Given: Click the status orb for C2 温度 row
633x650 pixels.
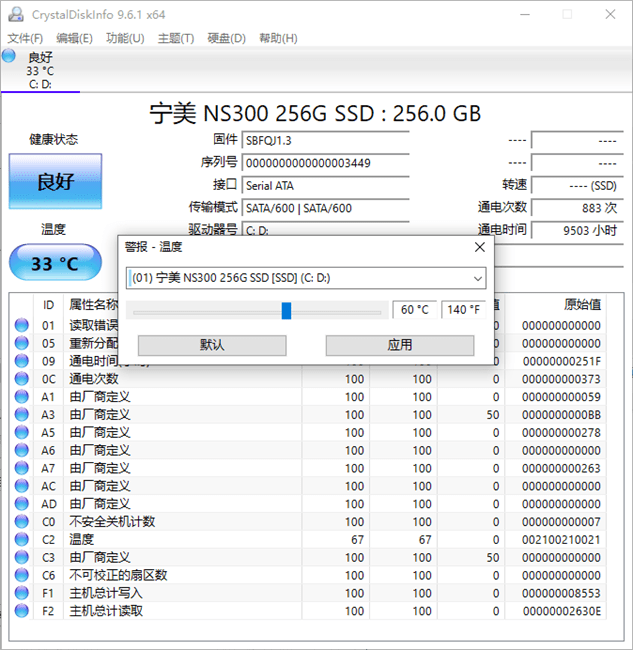Looking at the screenshot, I should (x=22, y=539).
